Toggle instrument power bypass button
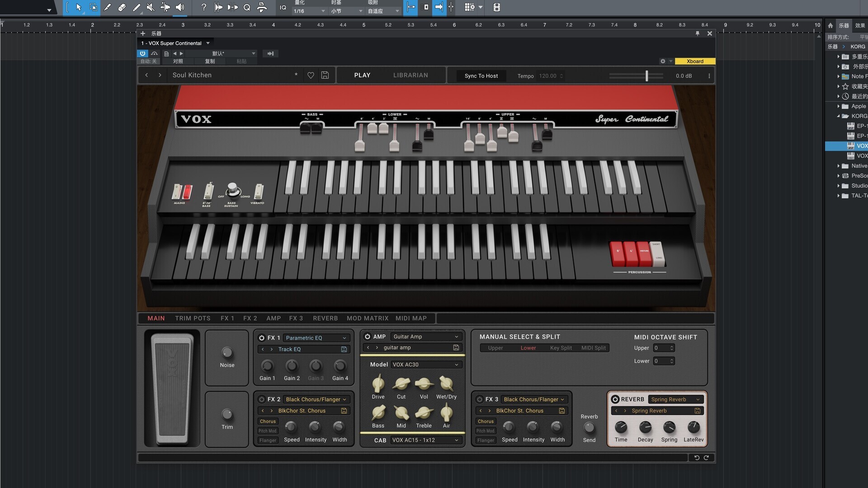Viewport: 868px width, 488px height. point(142,53)
